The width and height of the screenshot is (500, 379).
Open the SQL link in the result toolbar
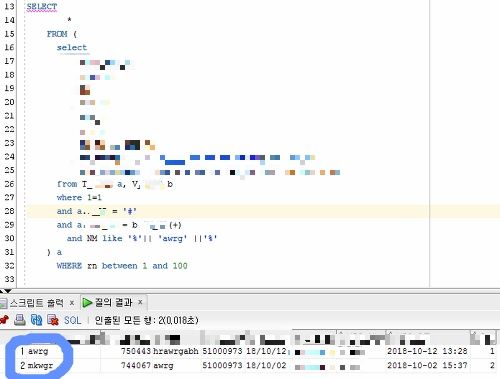[x=72, y=320]
